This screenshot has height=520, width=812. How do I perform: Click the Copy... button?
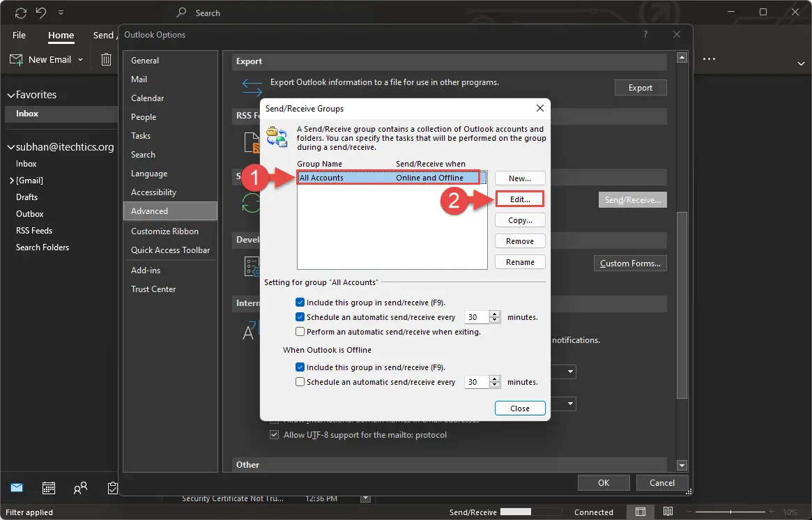click(520, 220)
